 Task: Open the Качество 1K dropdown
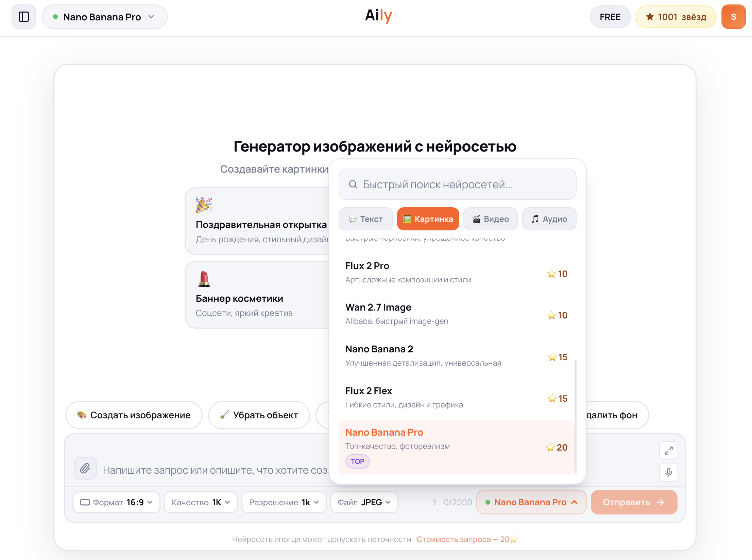tap(201, 502)
